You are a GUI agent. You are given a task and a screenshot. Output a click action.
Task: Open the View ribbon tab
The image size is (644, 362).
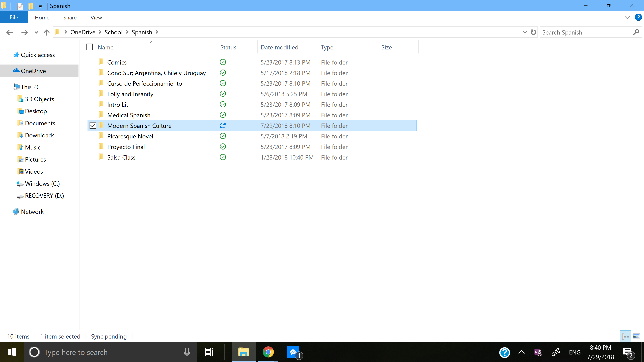tap(96, 17)
